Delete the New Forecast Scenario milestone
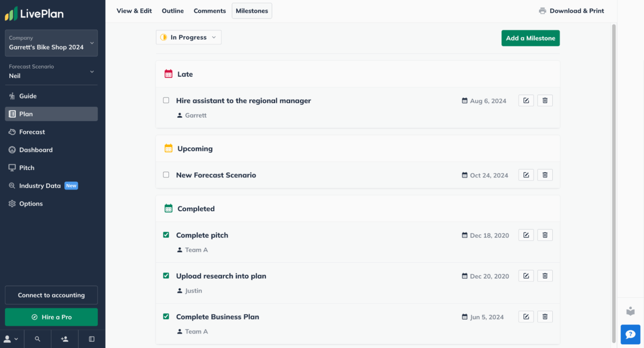This screenshot has height=348, width=644. [545, 175]
